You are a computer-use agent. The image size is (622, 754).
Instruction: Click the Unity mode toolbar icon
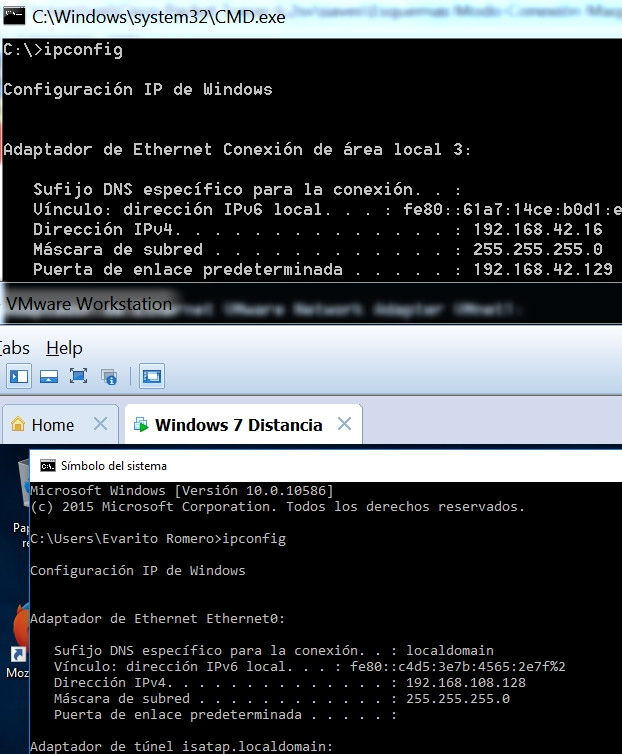pos(109,377)
